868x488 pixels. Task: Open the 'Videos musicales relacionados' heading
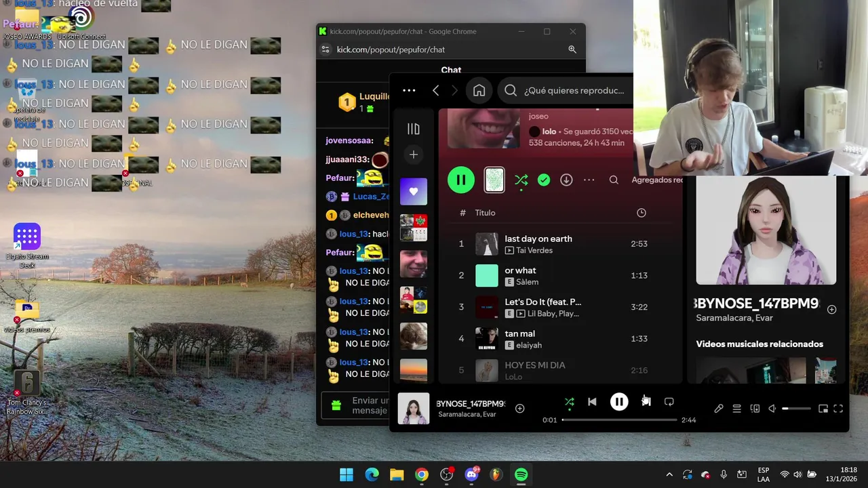[x=759, y=344]
